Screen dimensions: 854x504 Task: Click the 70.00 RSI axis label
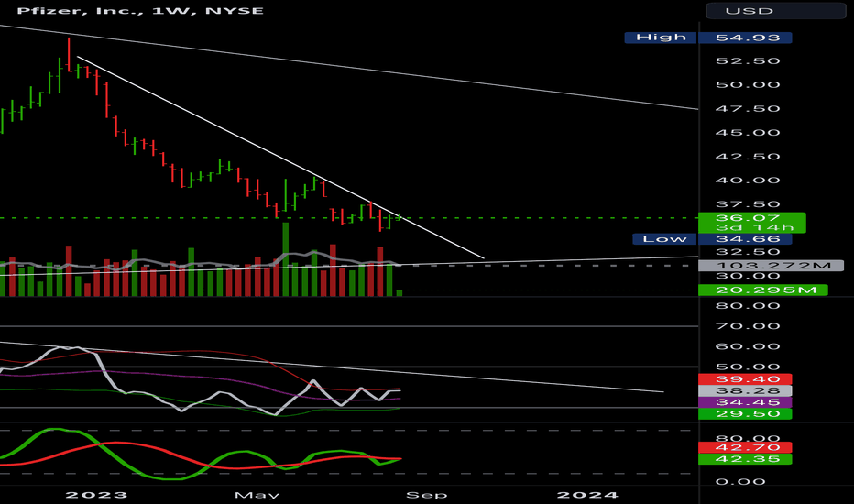point(748,326)
